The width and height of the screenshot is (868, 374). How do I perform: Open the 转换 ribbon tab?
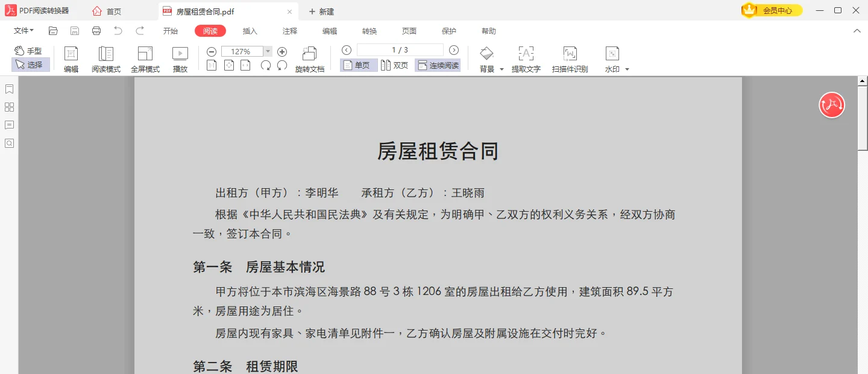pos(370,31)
